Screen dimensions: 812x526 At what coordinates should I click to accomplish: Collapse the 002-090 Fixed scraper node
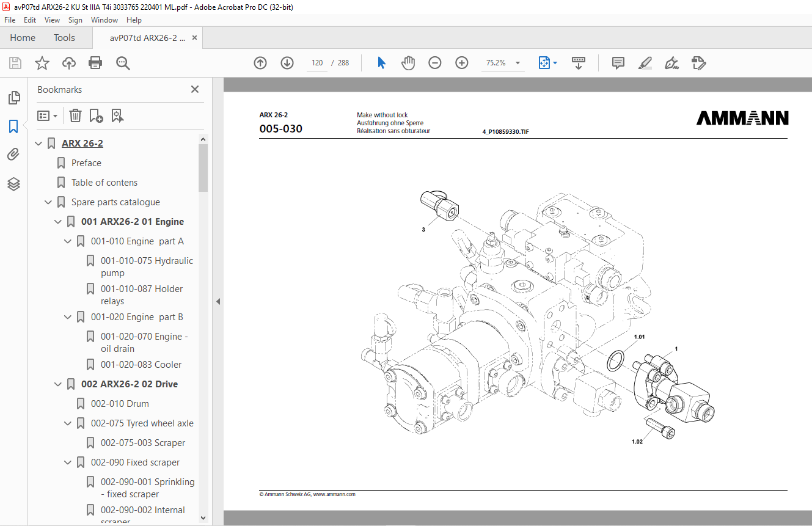coord(68,462)
